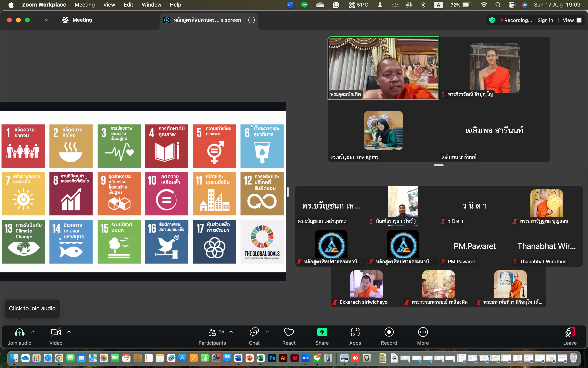
Task: Open the Zoom app icon in the Dock
Action: tap(306, 358)
